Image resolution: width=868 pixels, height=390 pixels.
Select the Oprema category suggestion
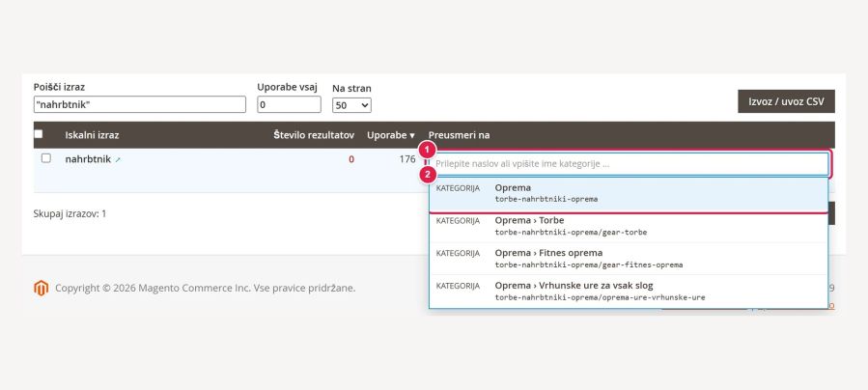pos(629,194)
